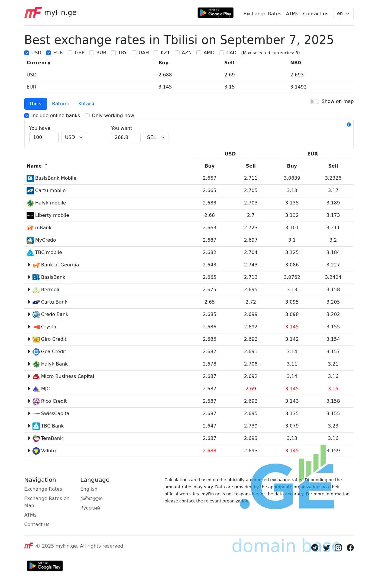Expand the Valuto branches row
Screen dimensions: 378x588
29,451
